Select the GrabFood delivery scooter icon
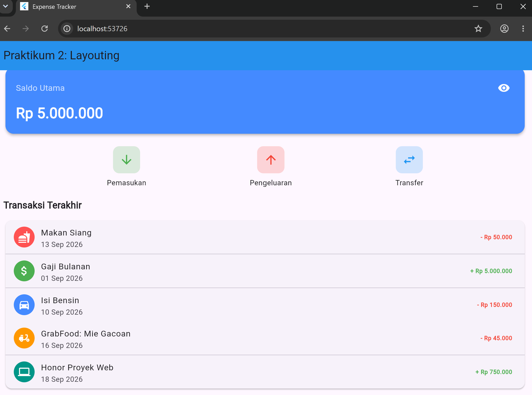Image resolution: width=532 pixels, height=395 pixels. [x=24, y=338]
